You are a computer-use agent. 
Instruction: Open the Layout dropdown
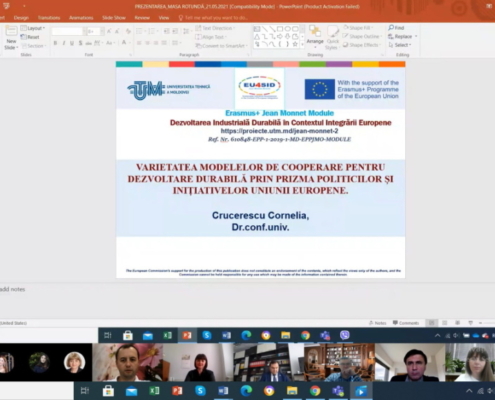coord(33,28)
